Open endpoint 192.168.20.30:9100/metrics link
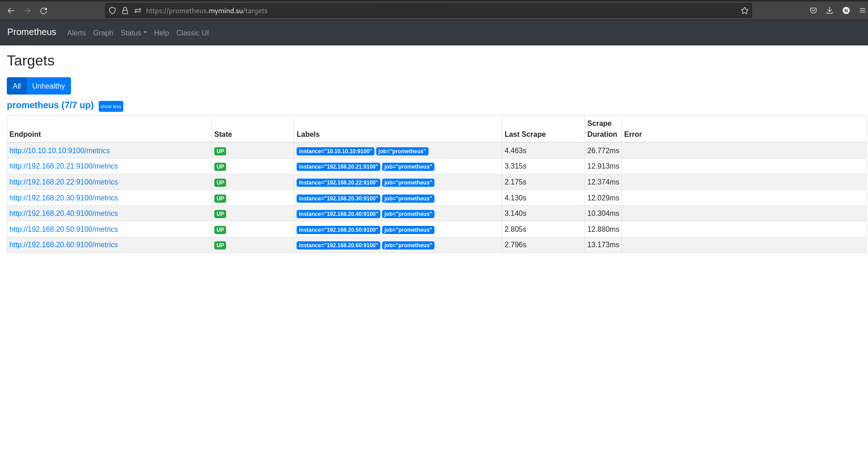Image resolution: width=868 pixels, height=469 pixels. point(64,198)
